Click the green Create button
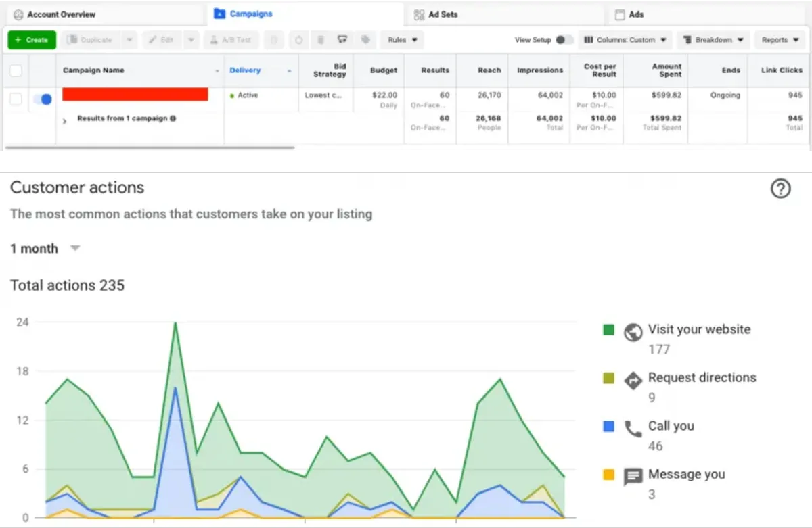The height and width of the screenshot is (528, 812). point(32,40)
